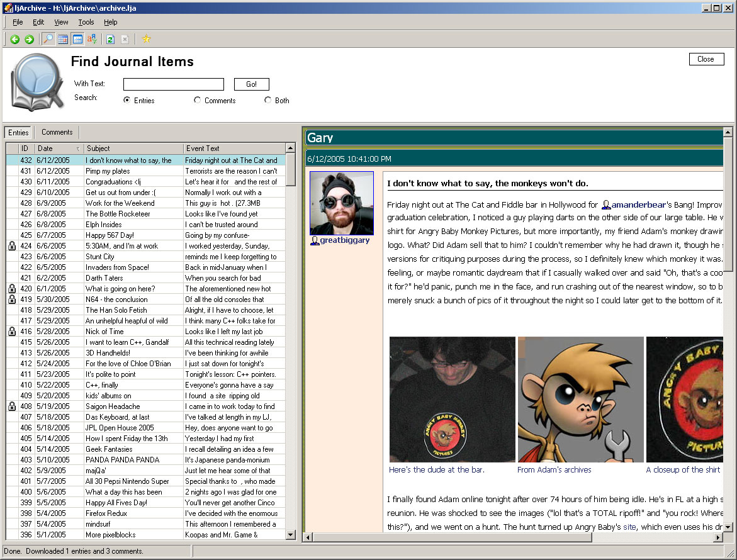Select entry 'Happy All Fives Day!'

pyautogui.click(x=146, y=503)
